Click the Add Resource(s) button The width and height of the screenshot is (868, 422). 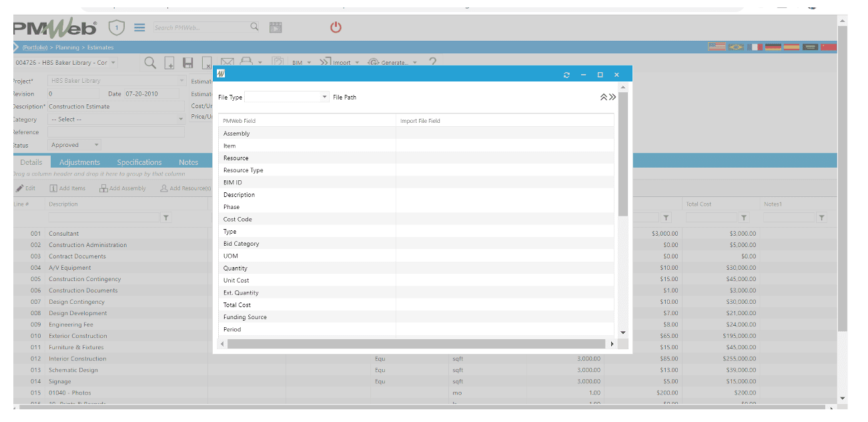point(185,188)
